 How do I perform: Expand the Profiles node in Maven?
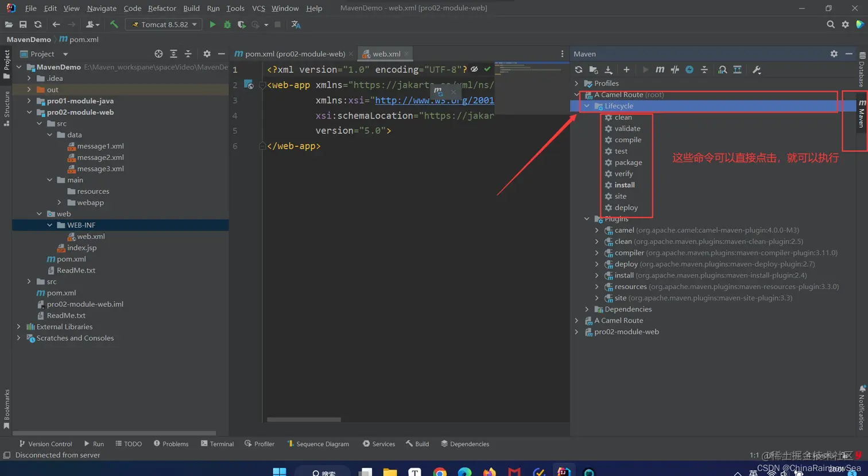pos(576,83)
